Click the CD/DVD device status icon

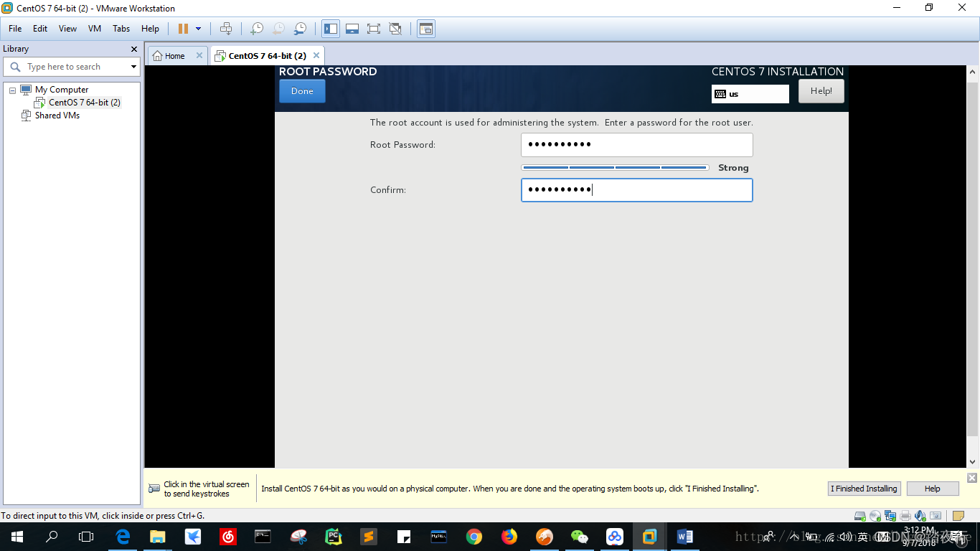pyautogui.click(x=875, y=516)
